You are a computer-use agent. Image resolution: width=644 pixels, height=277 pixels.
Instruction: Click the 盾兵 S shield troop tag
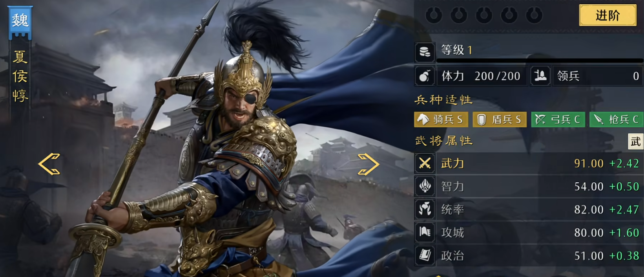(499, 119)
